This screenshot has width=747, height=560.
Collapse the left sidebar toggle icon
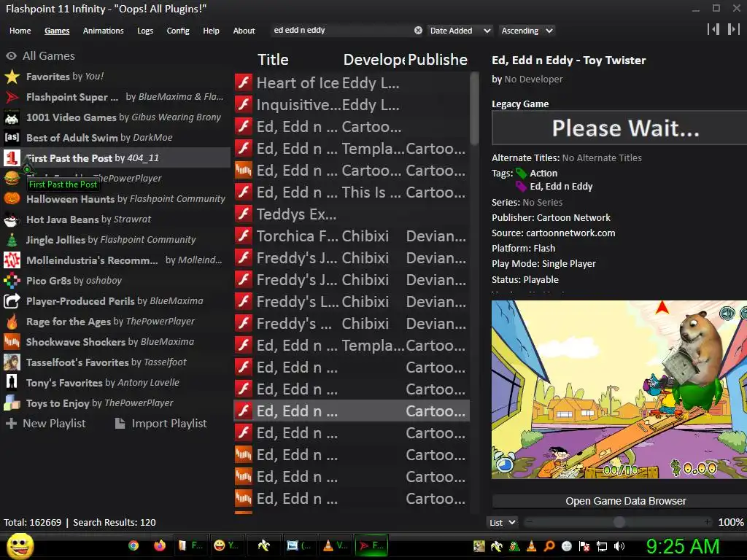click(713, 29)
